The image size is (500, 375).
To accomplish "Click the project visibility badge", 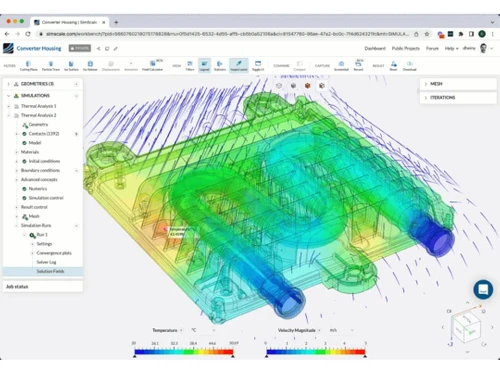I will tap(80, 48).
